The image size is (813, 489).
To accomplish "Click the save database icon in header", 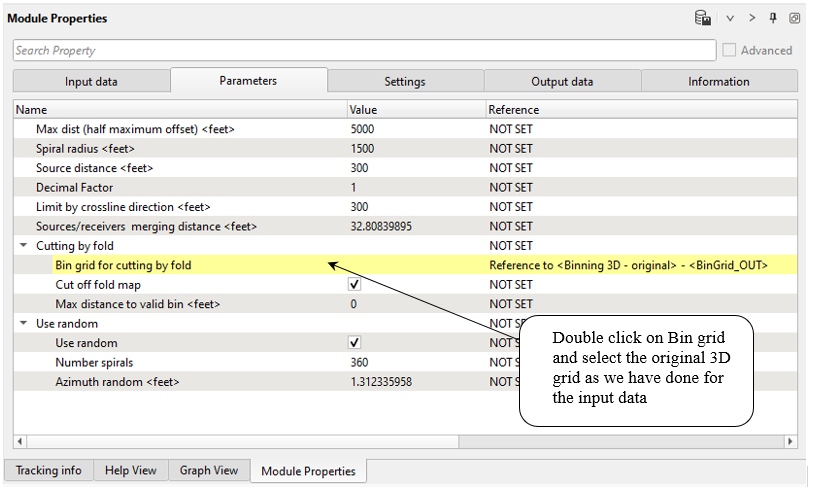I will (x=703, y=18).
